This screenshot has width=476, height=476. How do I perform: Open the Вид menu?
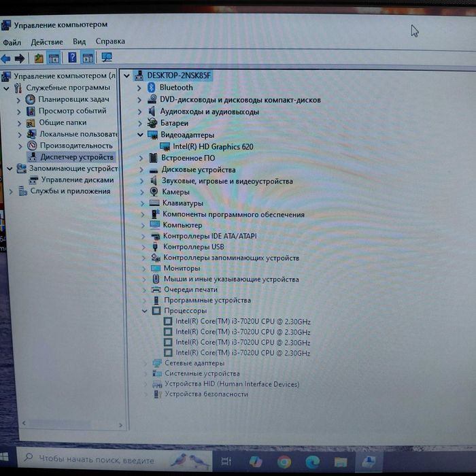80,41
